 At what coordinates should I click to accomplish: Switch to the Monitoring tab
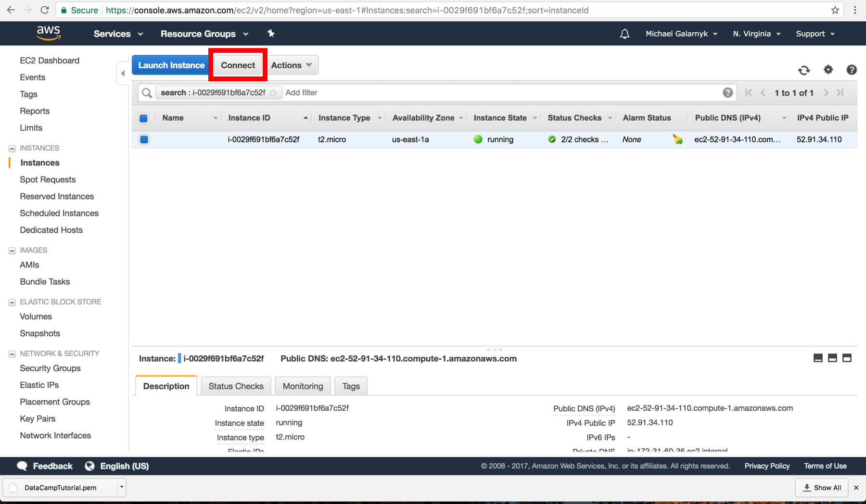click(x=302, y=386)
